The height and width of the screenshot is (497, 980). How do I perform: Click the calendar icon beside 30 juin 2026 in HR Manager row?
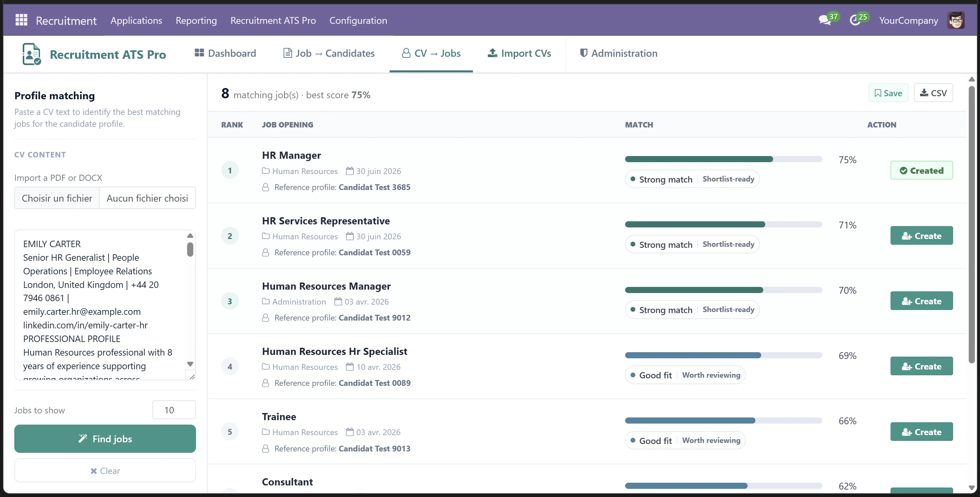[x=349, y=171]
